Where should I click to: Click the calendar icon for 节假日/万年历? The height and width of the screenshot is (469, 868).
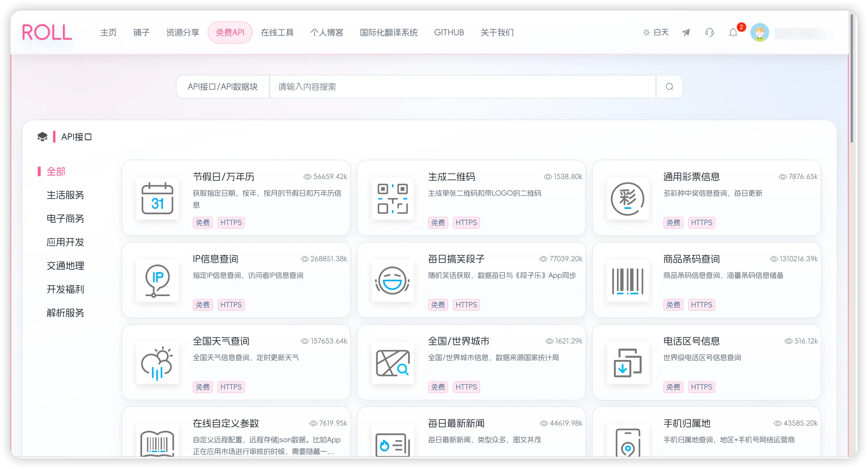(x=157, y=198)
